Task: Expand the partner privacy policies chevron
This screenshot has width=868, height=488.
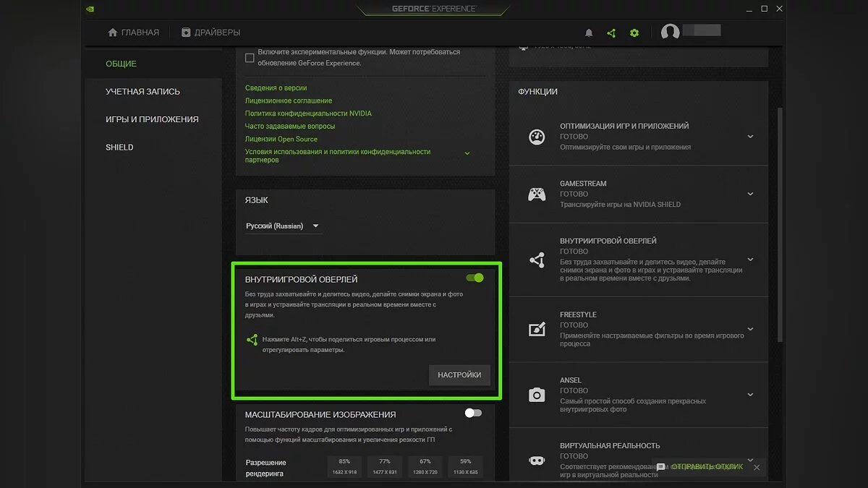Action: (467, 153)
